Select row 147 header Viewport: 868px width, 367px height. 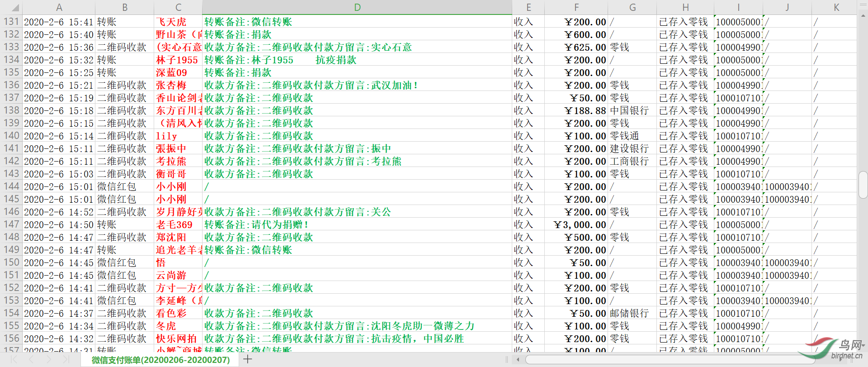pos(11,224)
